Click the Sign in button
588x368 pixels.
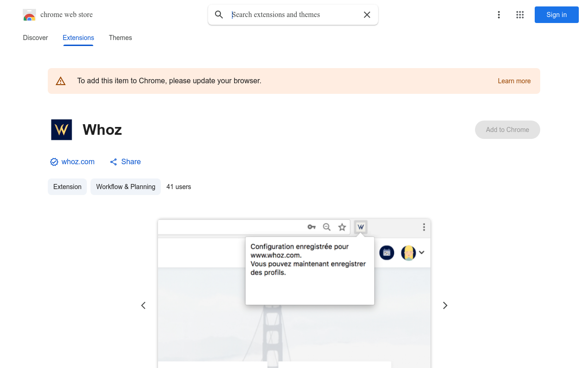point(557,15)
